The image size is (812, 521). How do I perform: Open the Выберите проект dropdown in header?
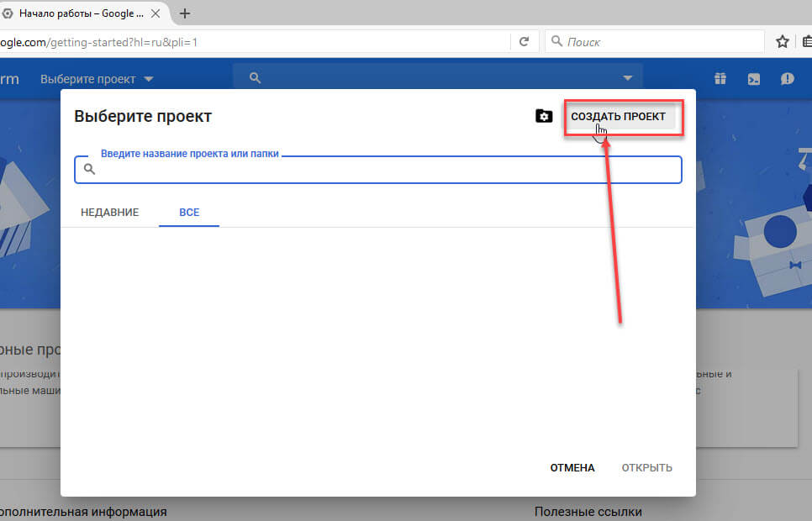coord(97,79)
